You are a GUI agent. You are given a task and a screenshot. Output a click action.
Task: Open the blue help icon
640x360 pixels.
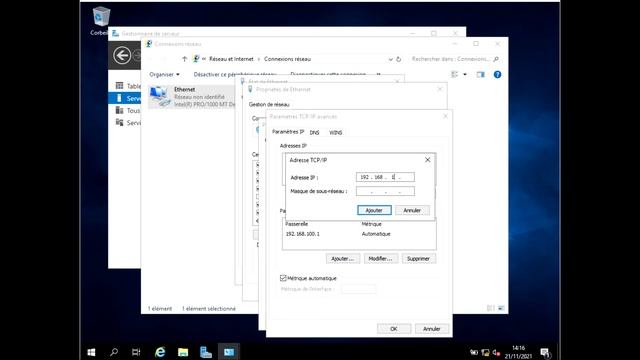tap(497, 74)
